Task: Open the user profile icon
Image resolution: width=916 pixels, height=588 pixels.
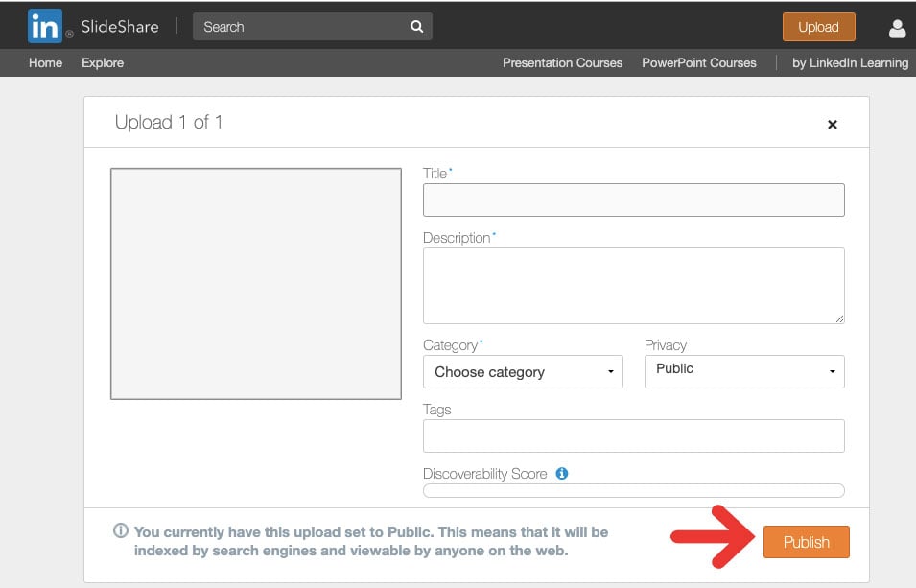Action: tap(898, 28)
